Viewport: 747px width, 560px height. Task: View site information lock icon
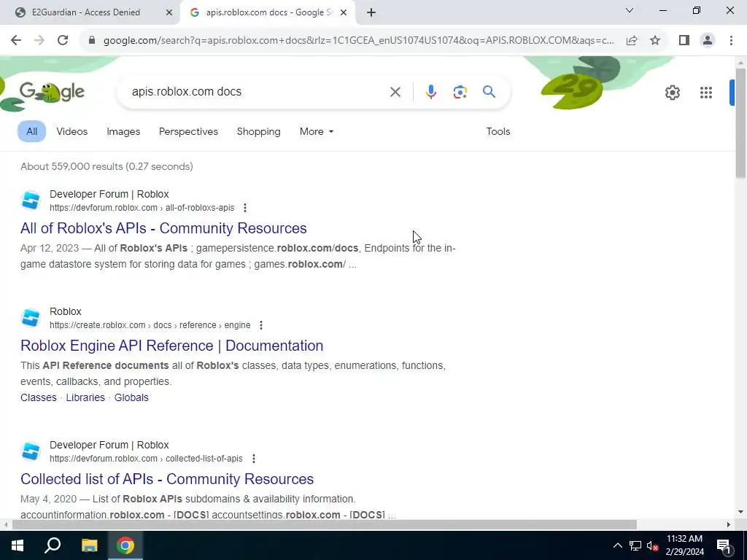pos(92,41)
